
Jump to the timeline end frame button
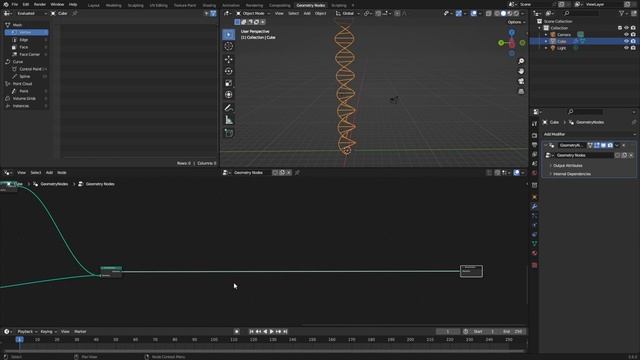pos(285,332)
